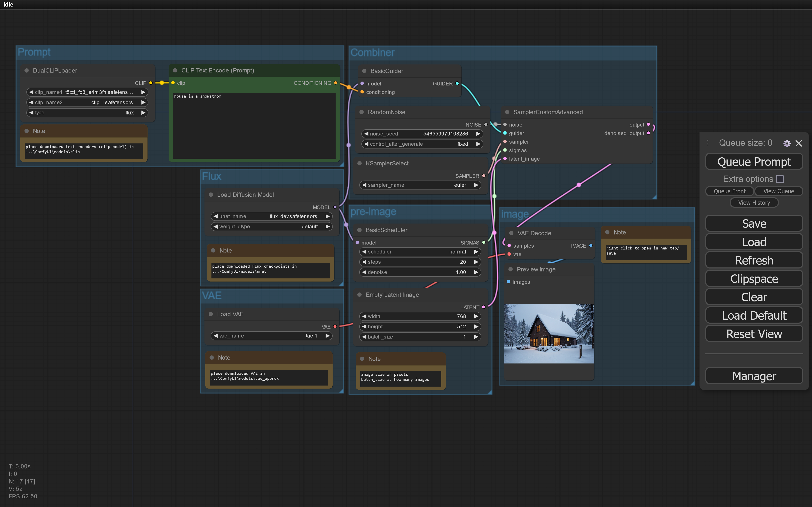Click the left arrow on steps field
The height and width of the screenshot is (507, 812).
click(x=364, y=262)
